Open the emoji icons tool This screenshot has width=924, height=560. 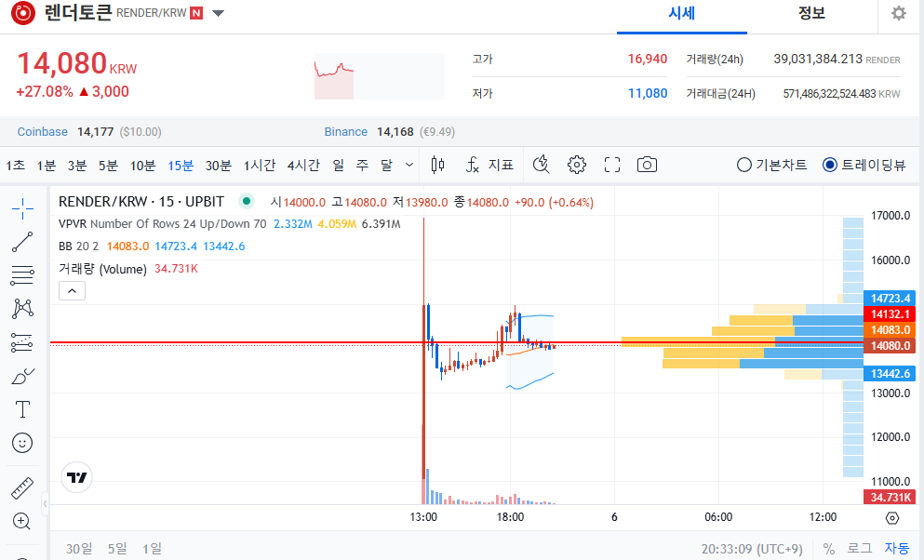22,443
